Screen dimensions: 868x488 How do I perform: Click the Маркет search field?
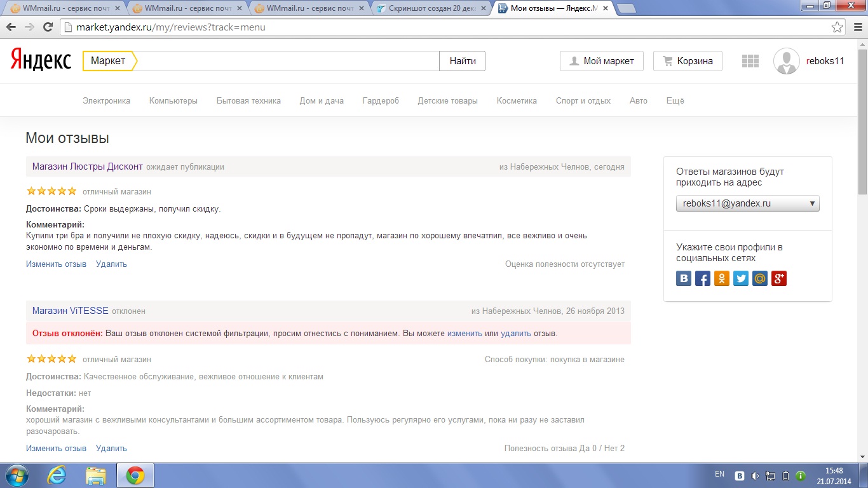coord(288,61)
